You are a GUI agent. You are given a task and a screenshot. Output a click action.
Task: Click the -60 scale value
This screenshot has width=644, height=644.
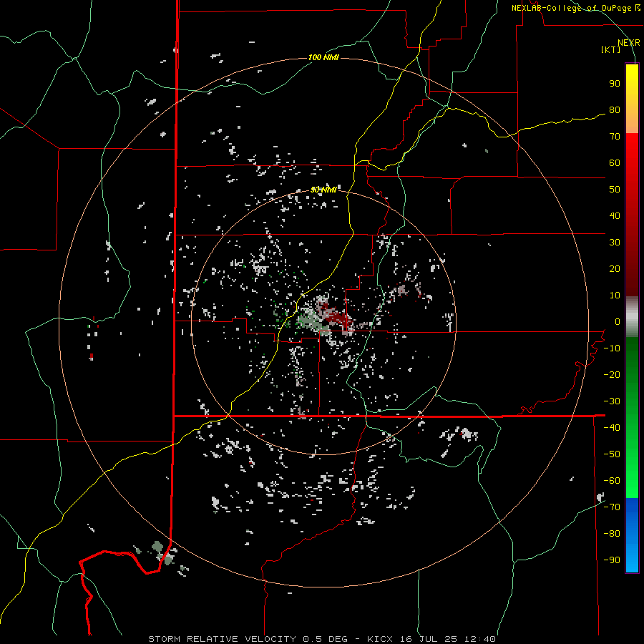click(x=612, y=481)
